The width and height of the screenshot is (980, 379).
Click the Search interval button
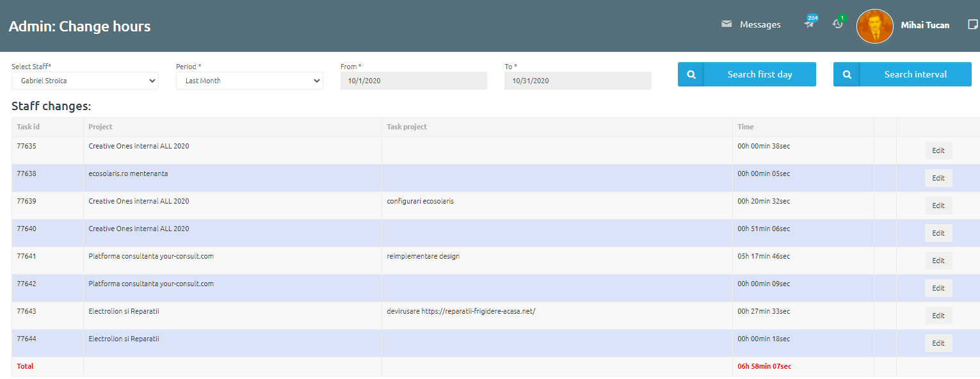pyautogui.click(x=903, y=74)
